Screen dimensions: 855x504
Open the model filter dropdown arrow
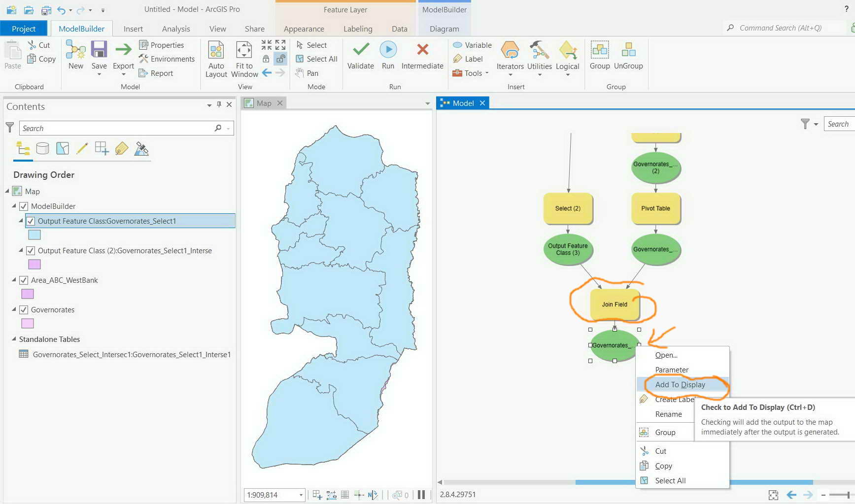[x=816, y=124]
